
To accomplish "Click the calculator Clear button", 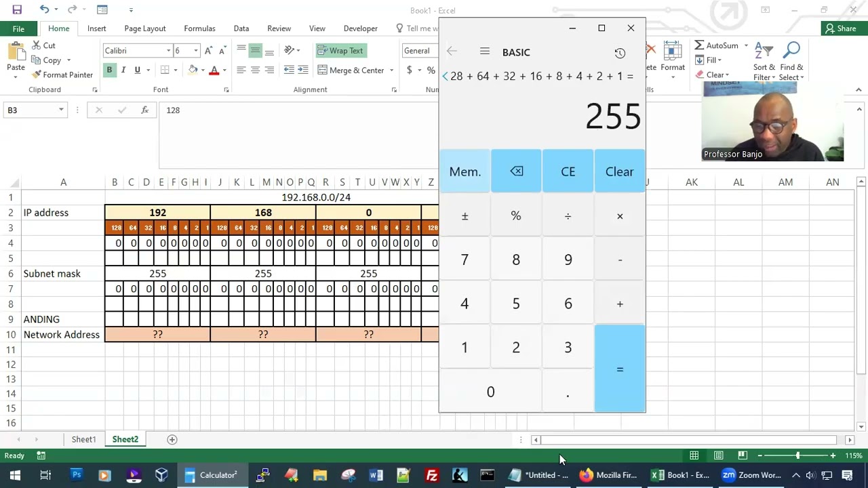I will [x=620, y=171].
